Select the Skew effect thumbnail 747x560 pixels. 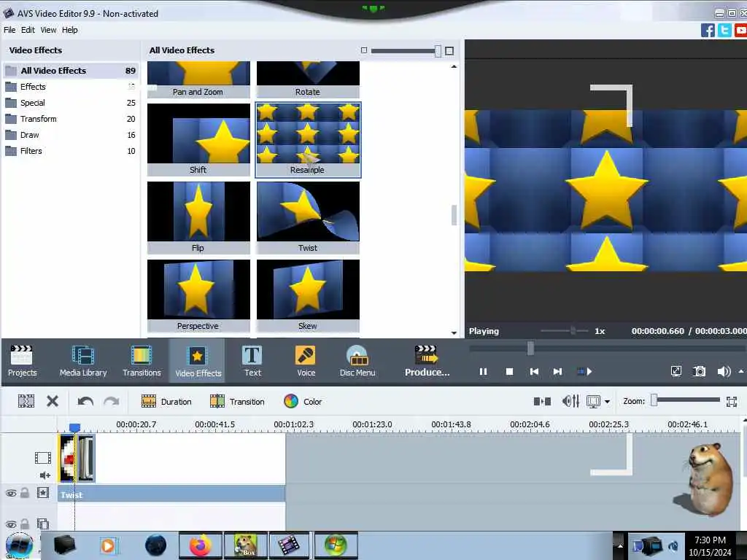309,295
